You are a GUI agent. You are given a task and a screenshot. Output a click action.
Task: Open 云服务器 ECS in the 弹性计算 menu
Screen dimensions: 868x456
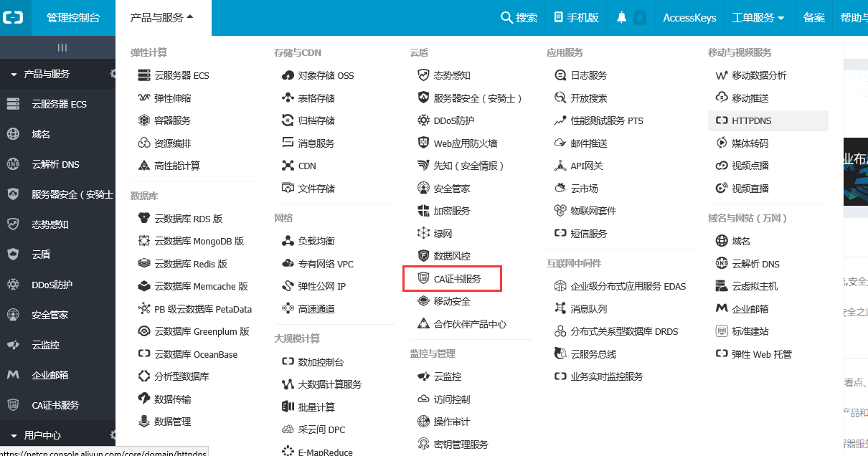pos(181,75)
